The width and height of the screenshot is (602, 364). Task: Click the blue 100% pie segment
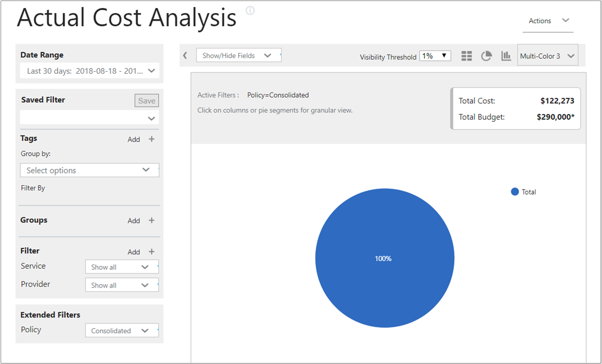point(385,258)
